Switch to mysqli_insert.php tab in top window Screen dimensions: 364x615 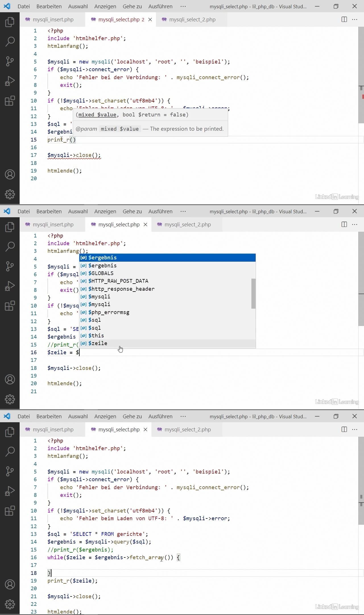pyautogui.click(x=53, y=19)
